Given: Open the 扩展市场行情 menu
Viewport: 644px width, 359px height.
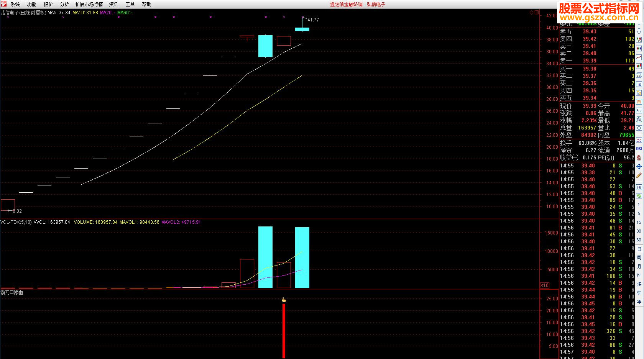Looking at the screenshot, I should (x=89, y=4).
